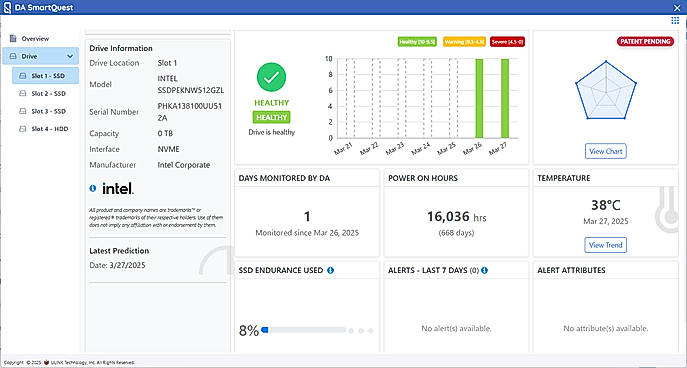Click the Intel Corporate manufacturer value

click(x=184, y=165)
